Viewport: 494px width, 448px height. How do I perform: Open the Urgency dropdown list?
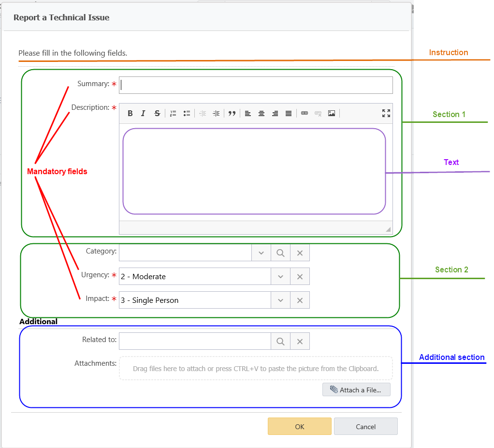coord(280,276)
